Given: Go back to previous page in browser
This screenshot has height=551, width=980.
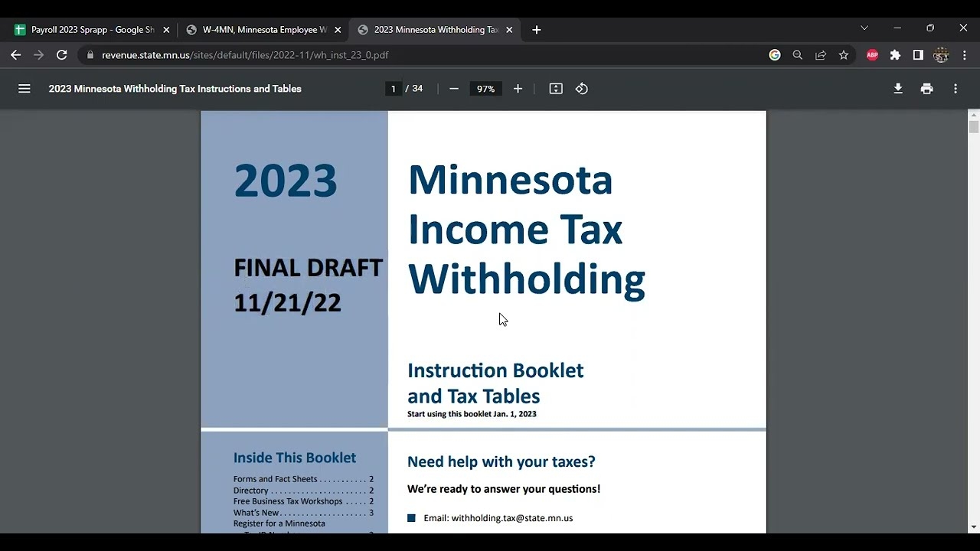Looking at the screenshot, I should [16, 55].
